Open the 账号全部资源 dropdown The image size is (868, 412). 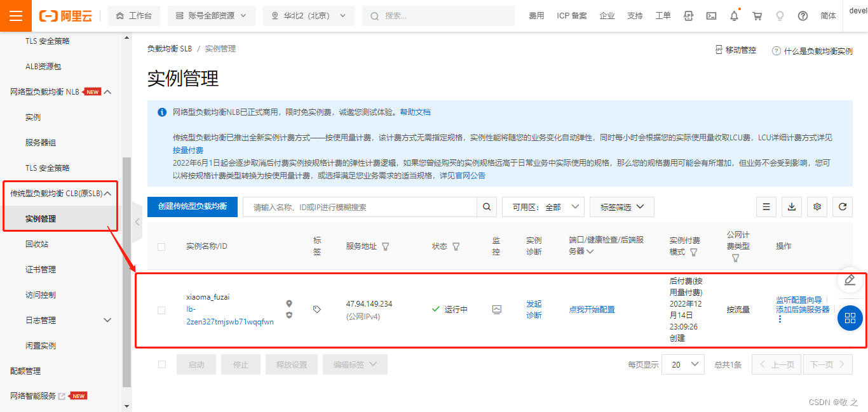click(x=212, y=16)
